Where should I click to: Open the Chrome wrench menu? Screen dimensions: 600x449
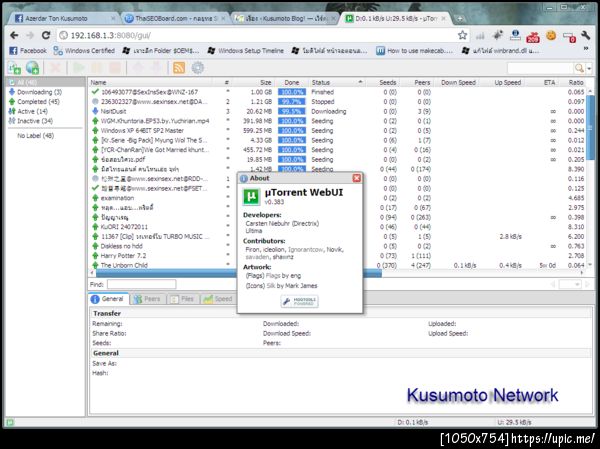click(585, 36)
